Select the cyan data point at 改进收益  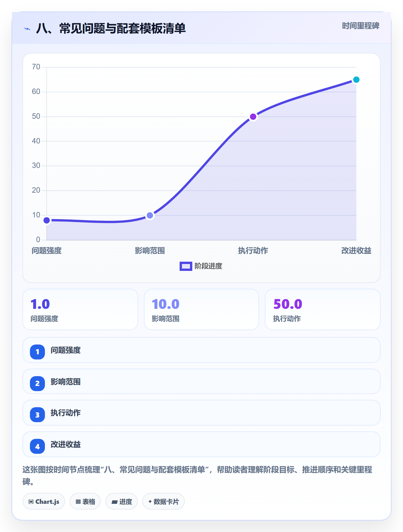point(356,80)
